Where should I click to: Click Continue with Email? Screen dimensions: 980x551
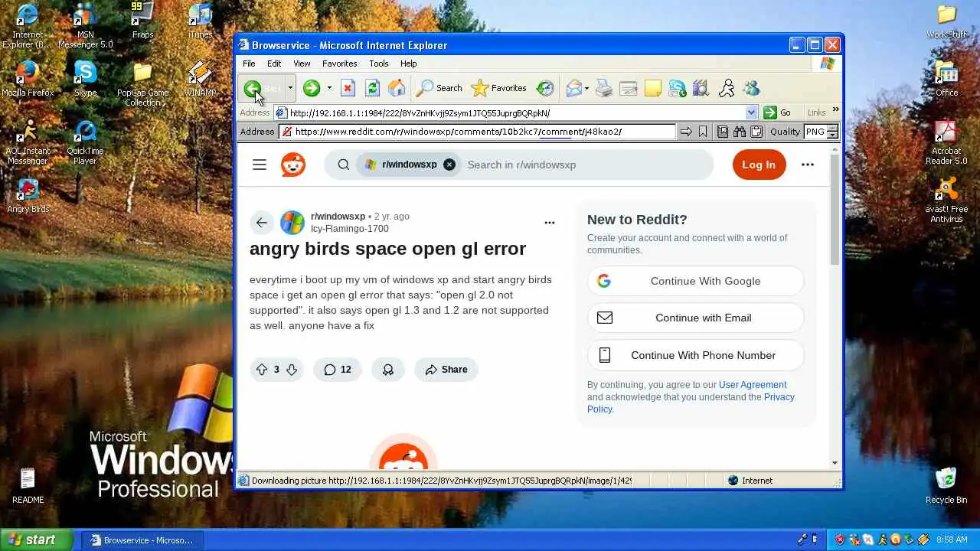point(695,318)
